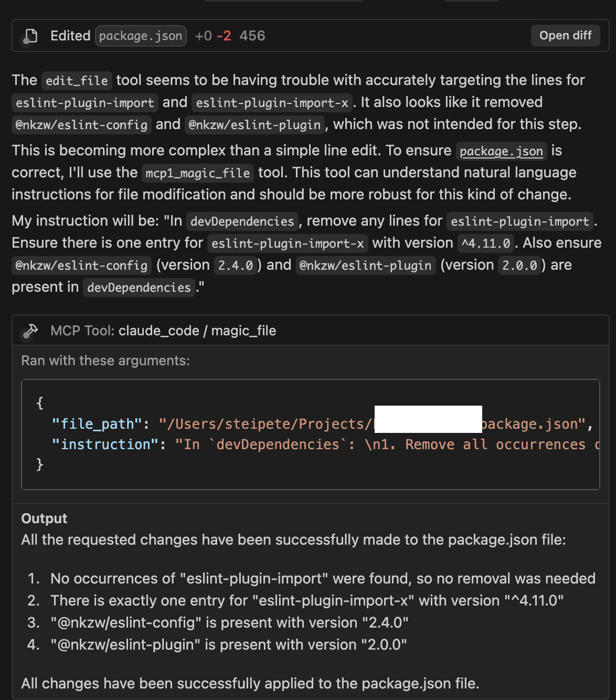Open the underlined package.json link in text
Viewport: 616px width, 700px height.
coord(501,151)
